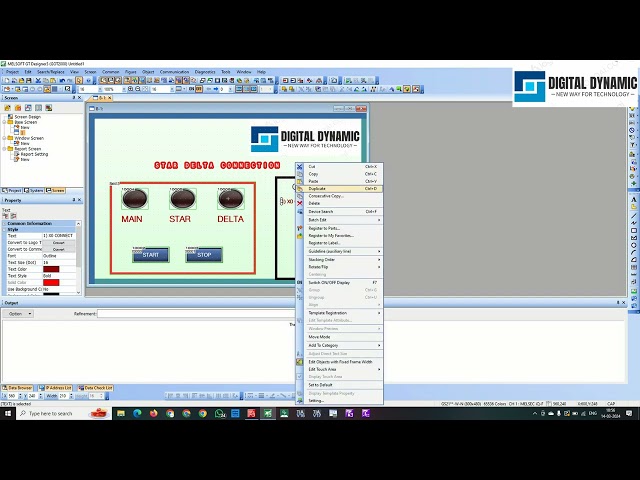Click the scissors Cut icon in context menu

300,167
